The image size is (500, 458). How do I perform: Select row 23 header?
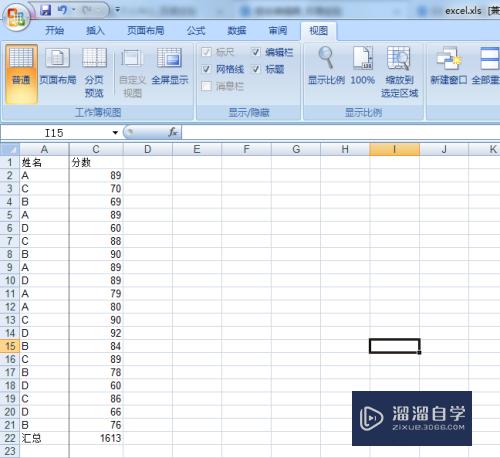point(10,451)
